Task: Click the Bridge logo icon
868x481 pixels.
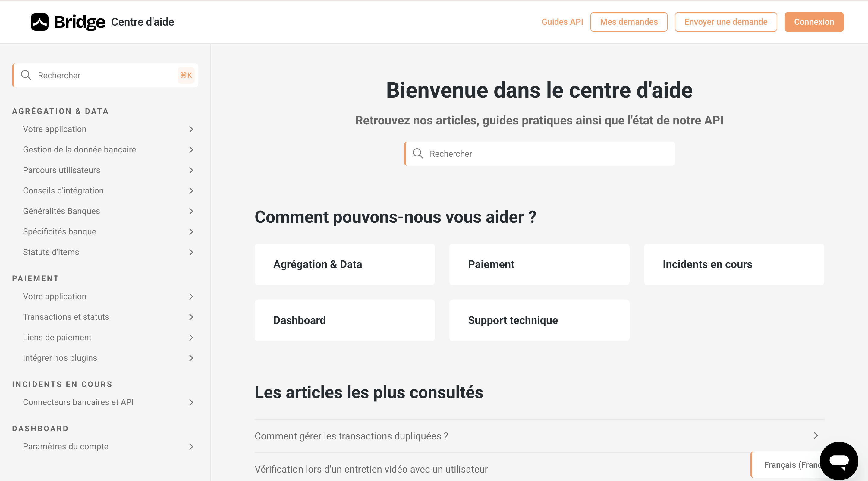Action: (40, 22)
